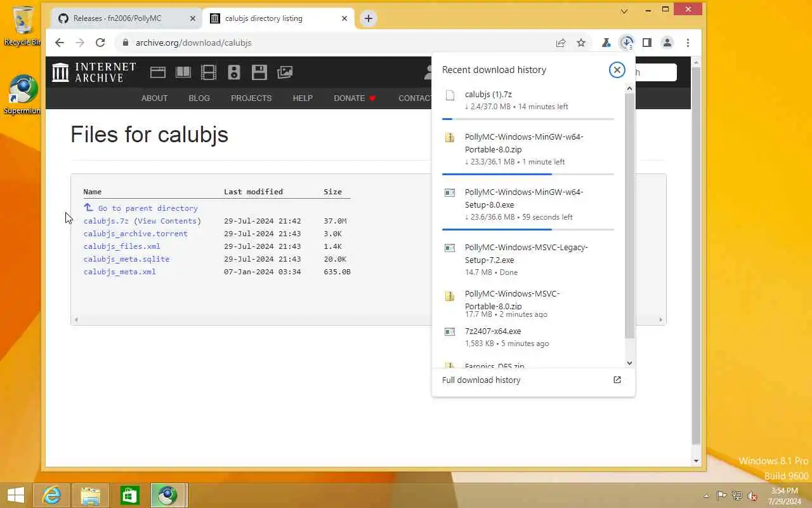Image resolution: width=812 pixels, height=508 pixels.
Task: Click the site info lock icon
Action: pos(125,43)
